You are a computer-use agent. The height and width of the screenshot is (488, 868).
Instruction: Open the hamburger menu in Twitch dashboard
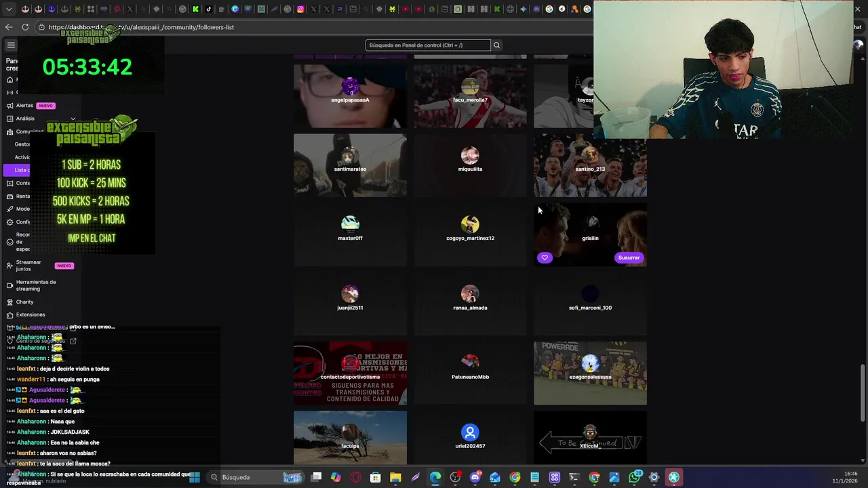click(x=11, y=45)
